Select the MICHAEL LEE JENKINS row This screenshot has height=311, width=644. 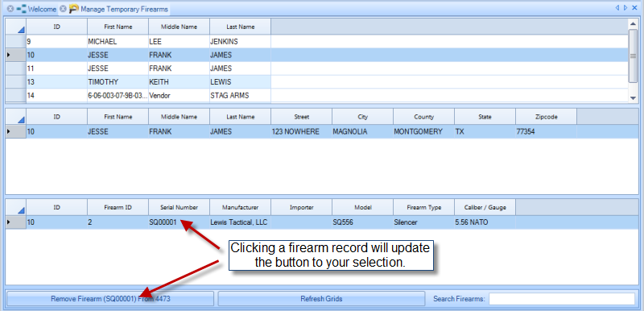[316, 42]
